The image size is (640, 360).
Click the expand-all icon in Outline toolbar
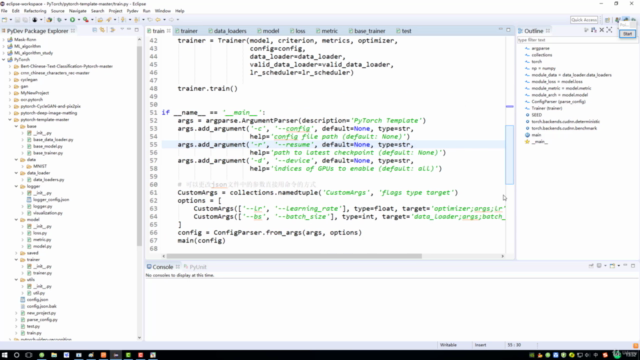point(609,30)
